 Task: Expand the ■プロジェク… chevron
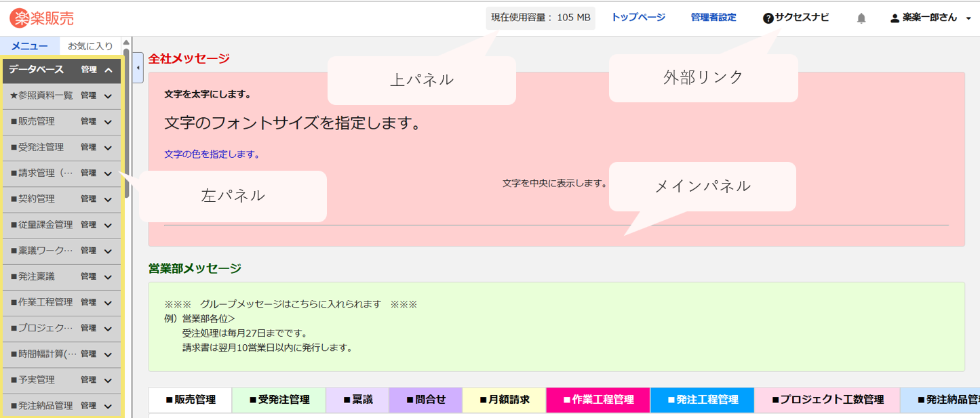(x=109, y=329)
